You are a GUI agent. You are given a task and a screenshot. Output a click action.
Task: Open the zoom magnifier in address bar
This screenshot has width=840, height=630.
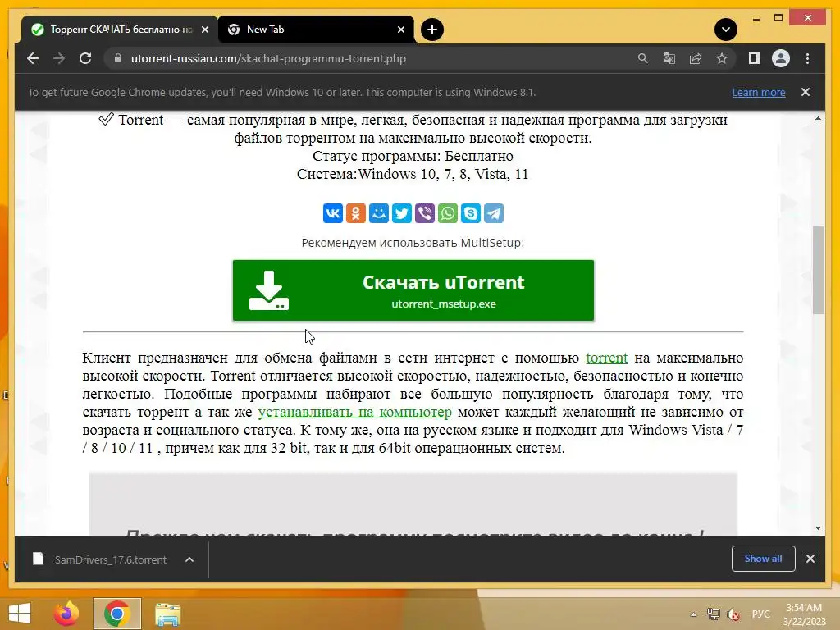[643, 58]
